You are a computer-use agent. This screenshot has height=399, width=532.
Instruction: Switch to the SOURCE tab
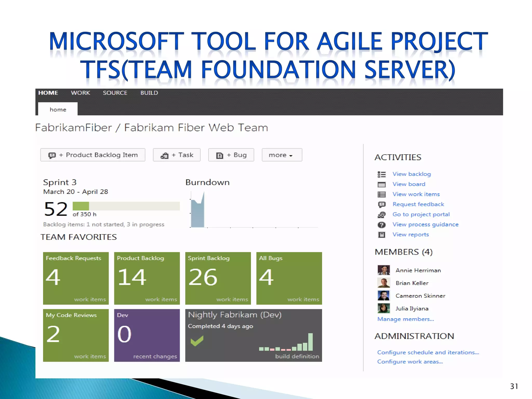(115, 93)
